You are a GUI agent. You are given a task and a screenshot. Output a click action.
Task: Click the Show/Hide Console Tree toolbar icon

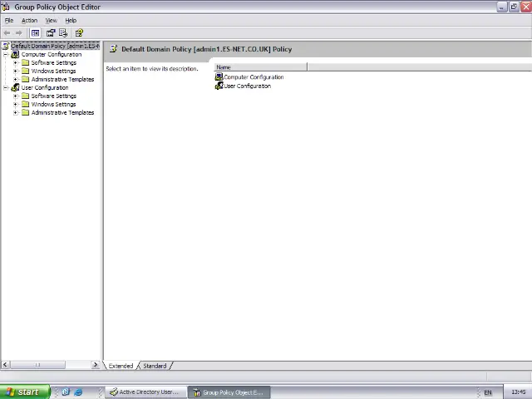pyautogui.click(x=35, y=33)
